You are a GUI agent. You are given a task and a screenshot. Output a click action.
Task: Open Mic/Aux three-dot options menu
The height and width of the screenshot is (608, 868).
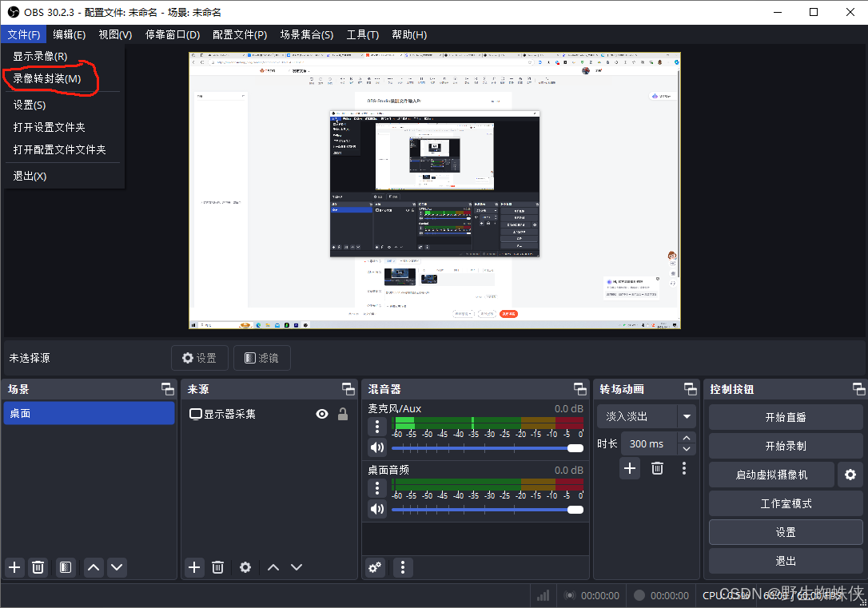(x=377, y=427)
